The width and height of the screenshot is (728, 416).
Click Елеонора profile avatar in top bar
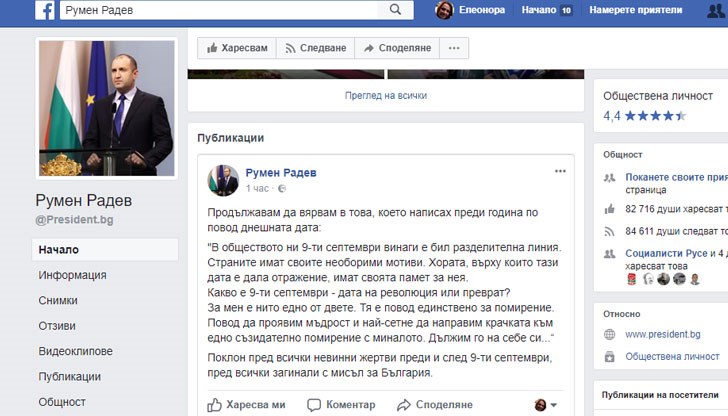point(444,10)
